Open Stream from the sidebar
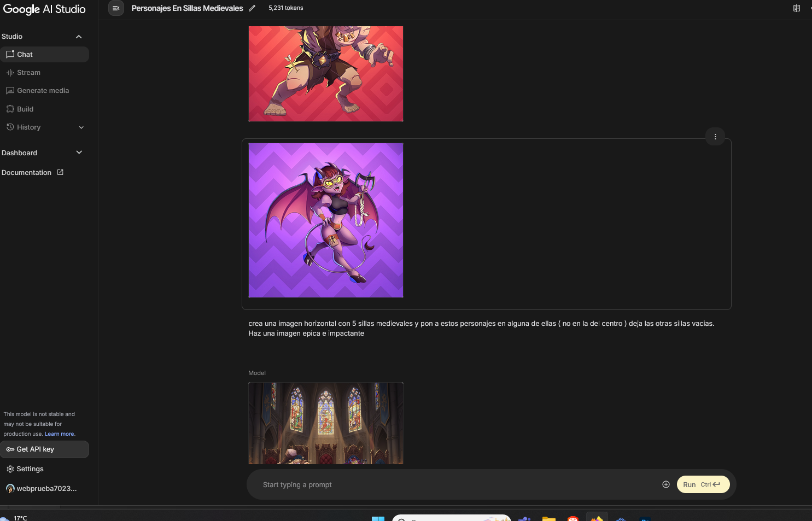812x521 pixels. (28, 73)
